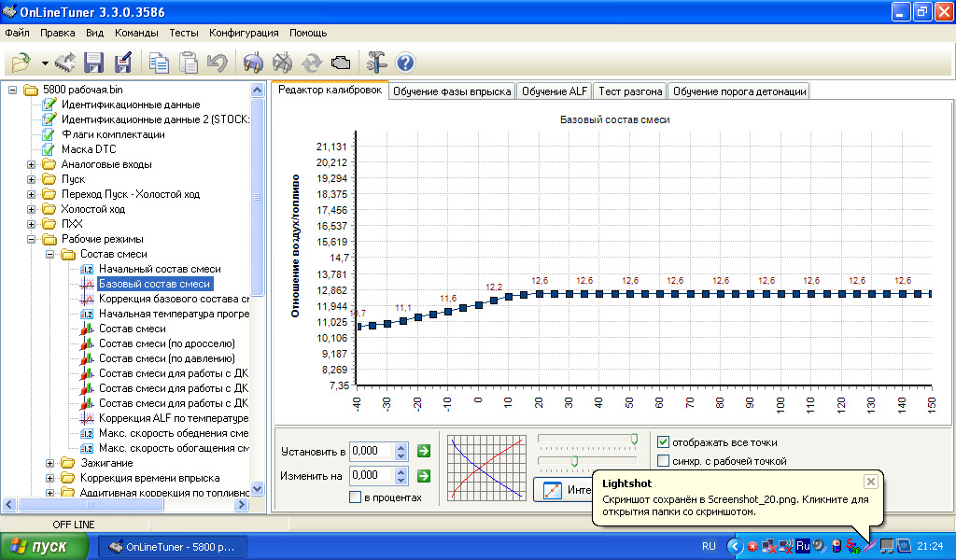
Task: Open settings via wrench and hammer icon
Action: [376, 63]
